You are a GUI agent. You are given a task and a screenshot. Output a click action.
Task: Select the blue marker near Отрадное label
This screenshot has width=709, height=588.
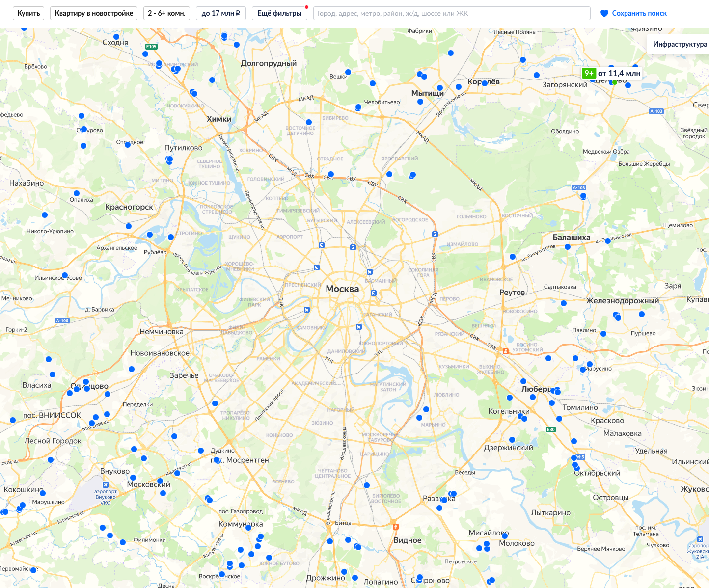128,145
